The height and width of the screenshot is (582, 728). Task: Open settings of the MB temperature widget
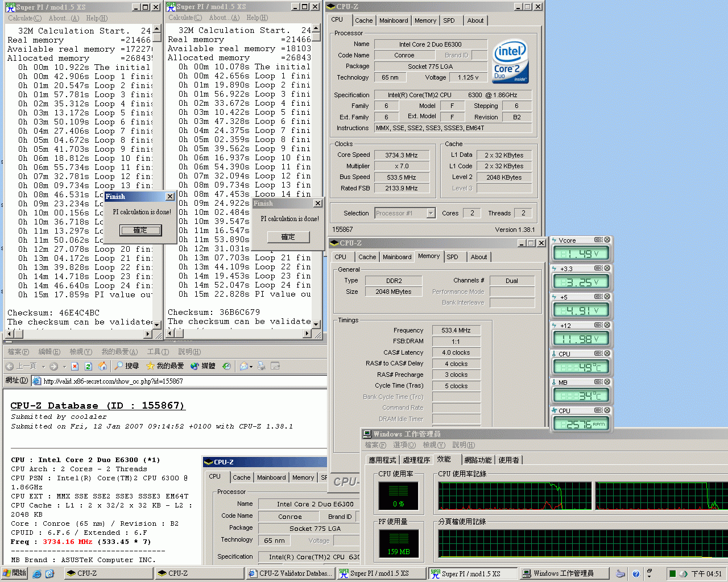coord(598,382)
